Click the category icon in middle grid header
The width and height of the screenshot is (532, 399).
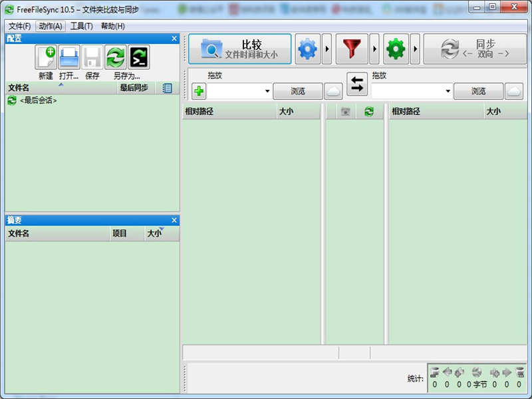click(345, 112)
